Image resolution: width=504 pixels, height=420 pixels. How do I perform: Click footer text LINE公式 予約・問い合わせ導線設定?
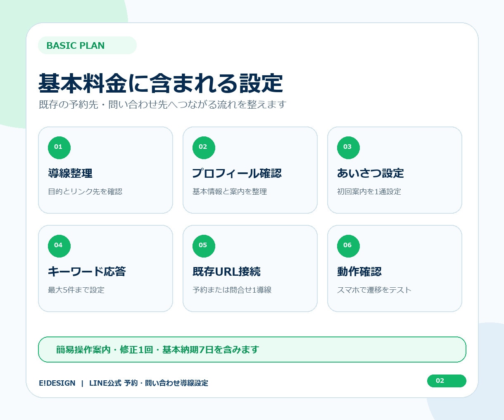(149, 383)
